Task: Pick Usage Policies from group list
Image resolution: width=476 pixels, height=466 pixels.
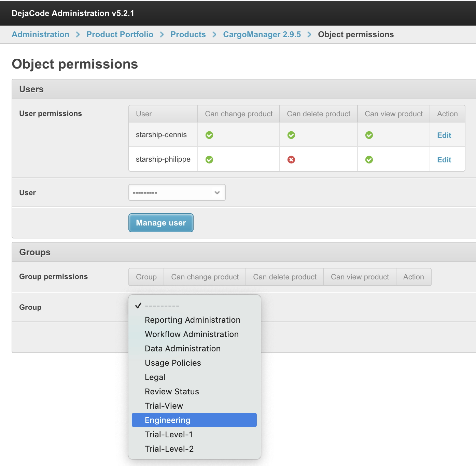Action: pyautogui.click(x=194, y=363)
